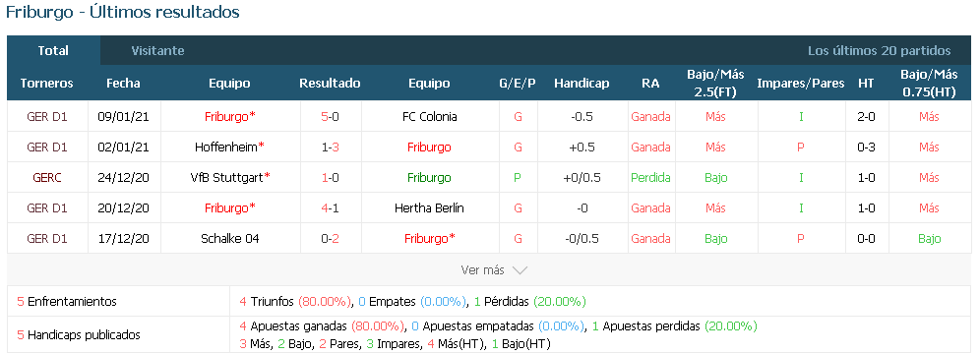This screenshot has height=354, width=980.
Task: Open the 1-3 match result
Action: click(x=330, y=147)
